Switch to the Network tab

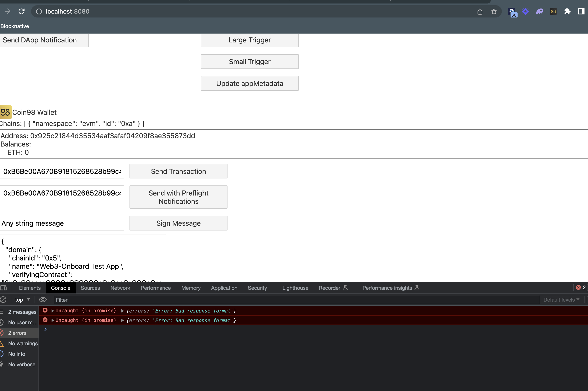click(120, 288)
